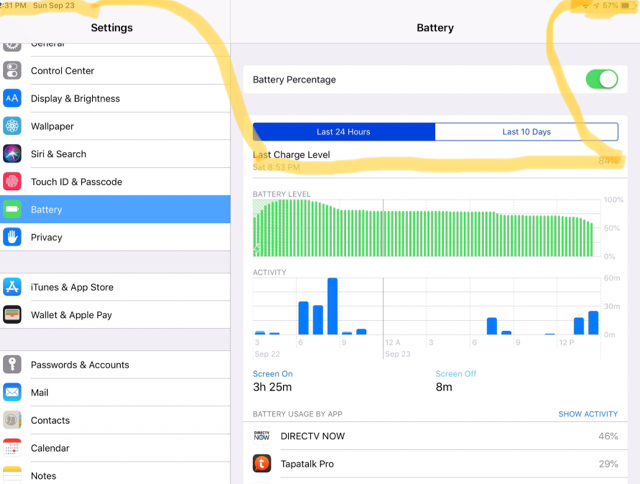Tap the status bar time and date
The height and width of the screenshot is (484, 640).
click(x=38, y=6)
